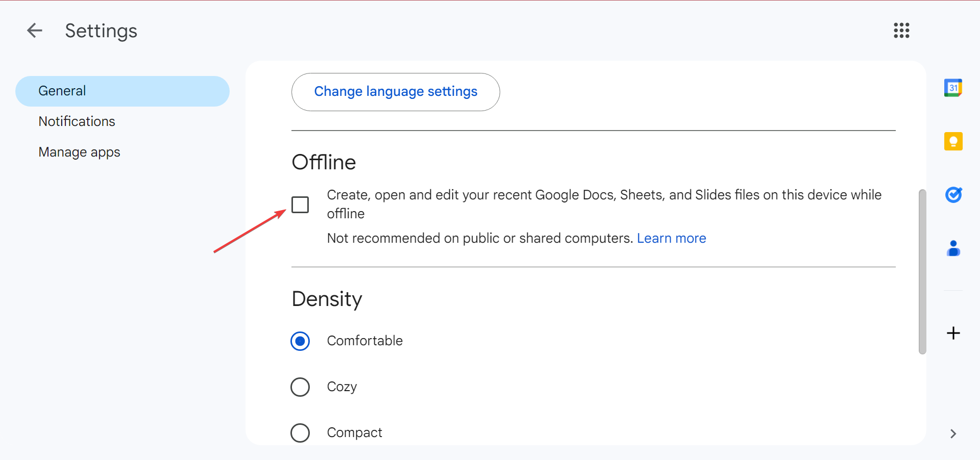Click the Settings page title
Screen dimensions: 980x460
[101, 31]
